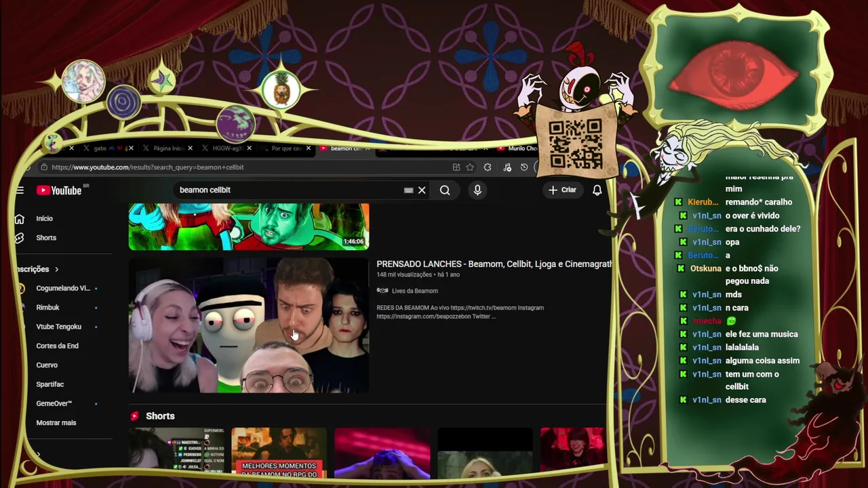Open the PRENSADO LANCHES video thumbnail
The image size is (868, 488).
pos(249,325)
